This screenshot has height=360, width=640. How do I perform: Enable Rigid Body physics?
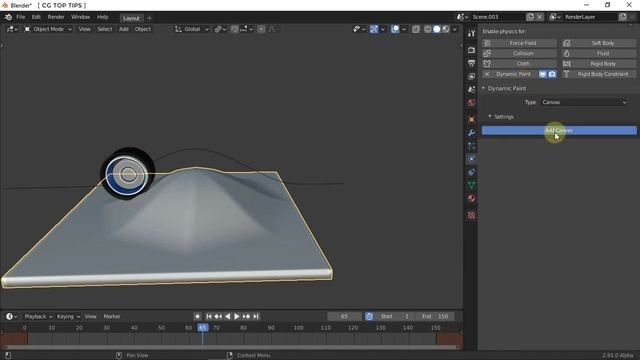pos(599,64)
